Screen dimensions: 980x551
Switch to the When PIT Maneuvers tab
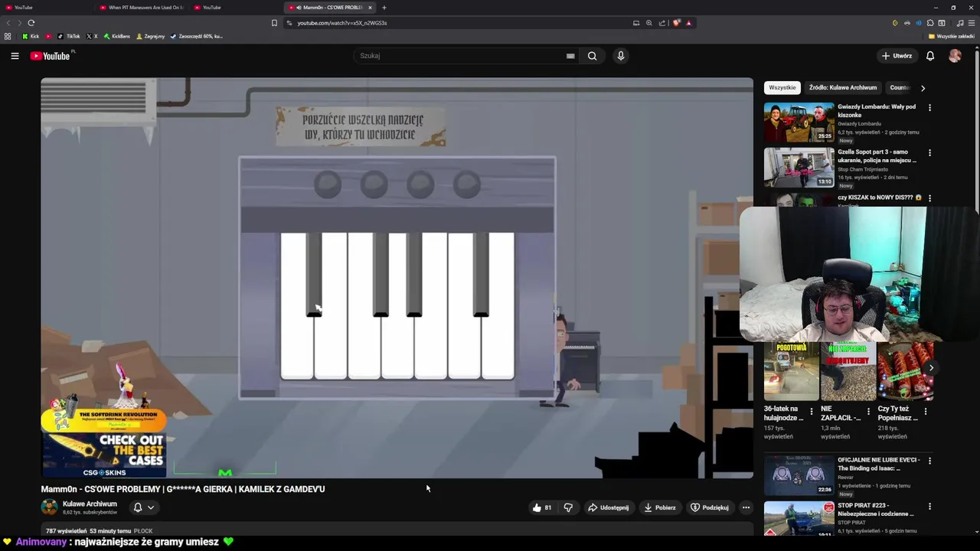[x=142, y=8]
